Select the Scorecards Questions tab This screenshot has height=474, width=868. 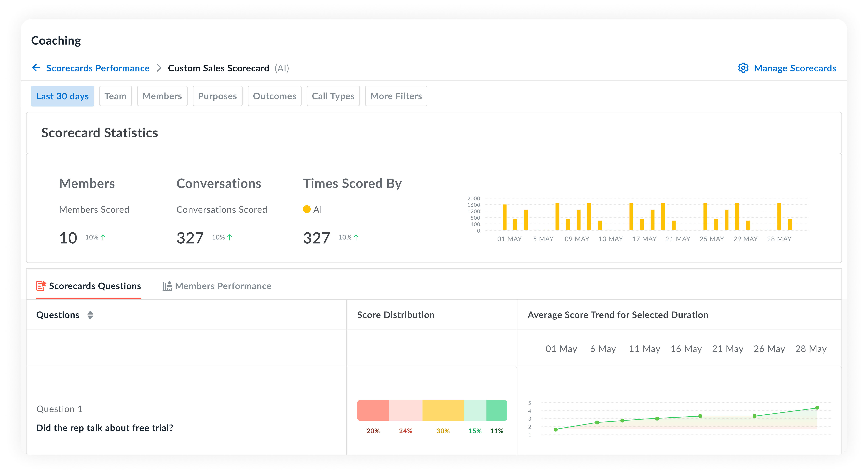(x=95, y=286)
